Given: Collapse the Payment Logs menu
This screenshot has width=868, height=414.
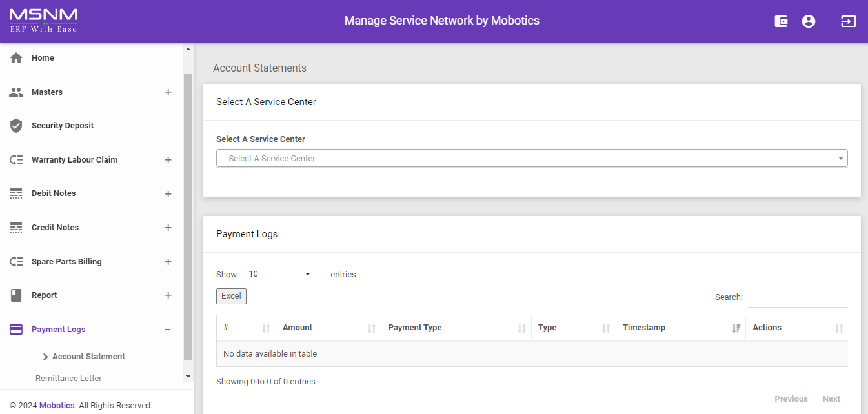Looking at the screenshot, I should coord(168,330).
